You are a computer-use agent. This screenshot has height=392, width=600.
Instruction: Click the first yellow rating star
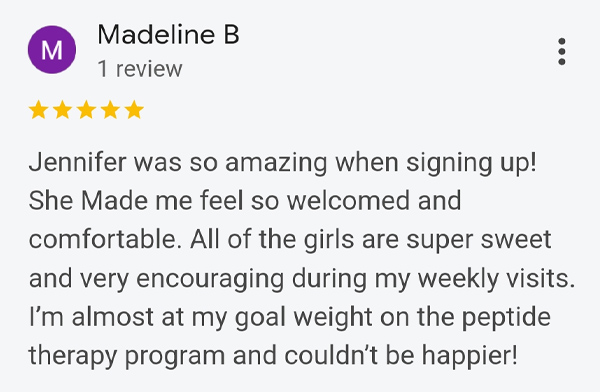(x=38, y=110)
